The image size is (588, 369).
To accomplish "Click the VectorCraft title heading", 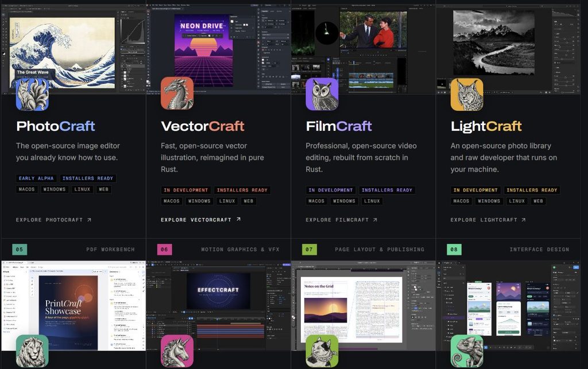I will [203, 126].
